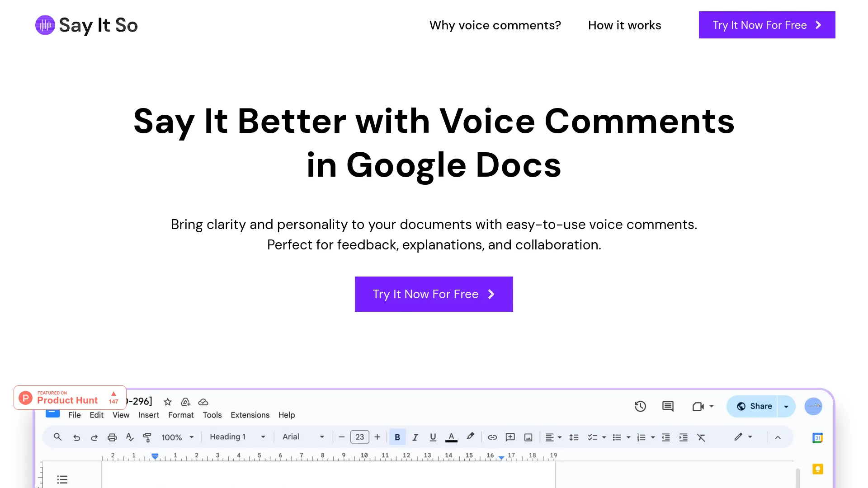Viewport: 868px width, 488px height.
Task: Open the 100% zoom dropdown
Action: [x=178, y=437]
